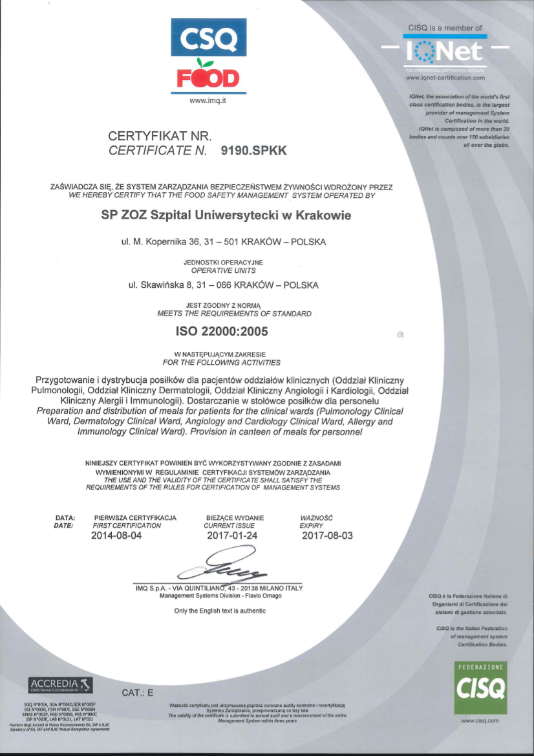Click 'Preparation and distribution of meals' paragraph
Screen dimensions: 534x756
(220, 422)
